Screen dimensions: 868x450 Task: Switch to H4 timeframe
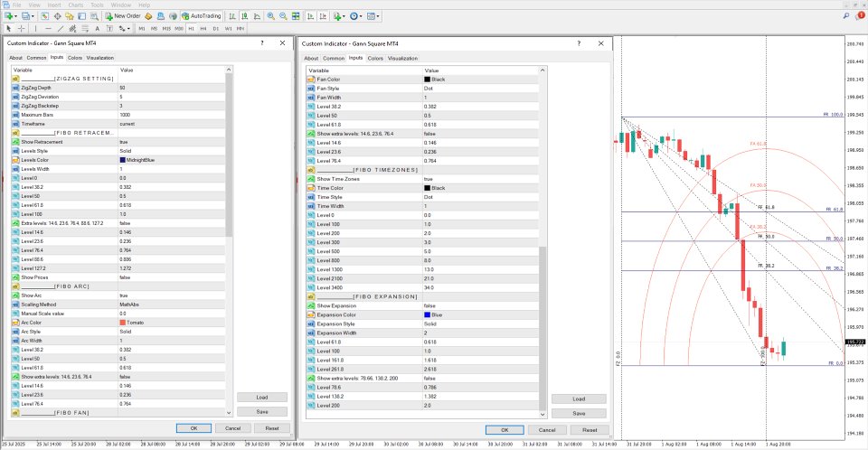pos(203,28)
